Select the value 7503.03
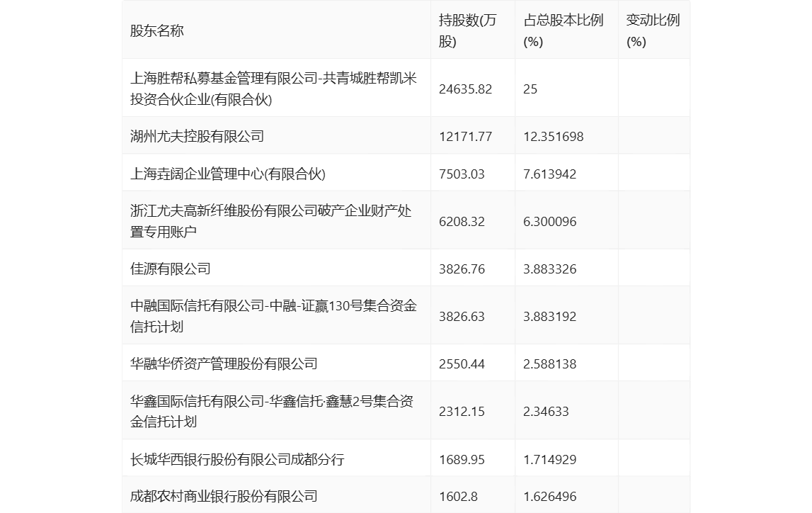812x513 pixels. (x=462, y=174)
